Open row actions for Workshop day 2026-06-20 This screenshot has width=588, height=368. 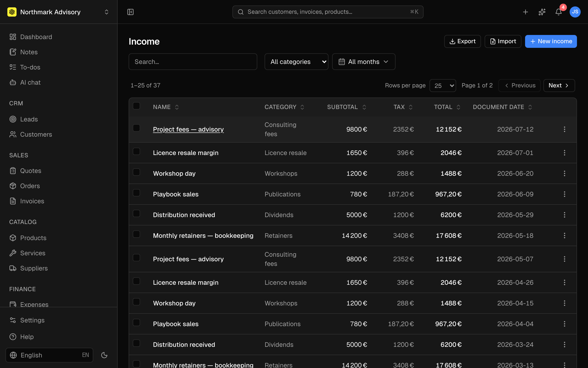click(x=564, y=173)
